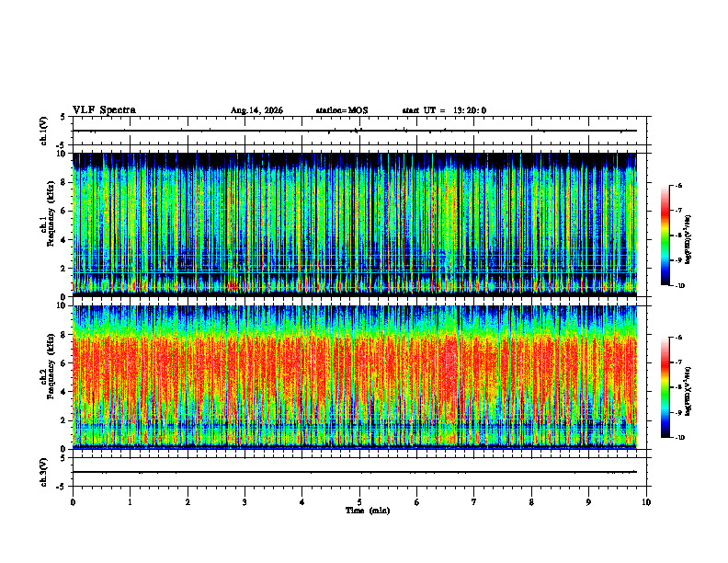Viewport: 728px width, 563px height.
Task: Click the ch.3 waveform "-5" volt tick
Action: tap(62, 487)
